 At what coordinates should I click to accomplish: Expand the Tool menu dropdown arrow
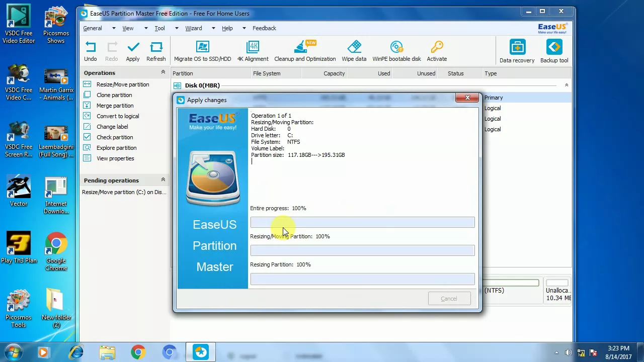177,28
